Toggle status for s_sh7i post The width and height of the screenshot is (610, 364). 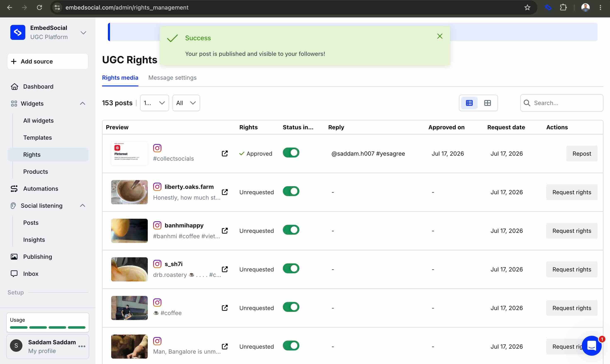[x=291, y=268]
